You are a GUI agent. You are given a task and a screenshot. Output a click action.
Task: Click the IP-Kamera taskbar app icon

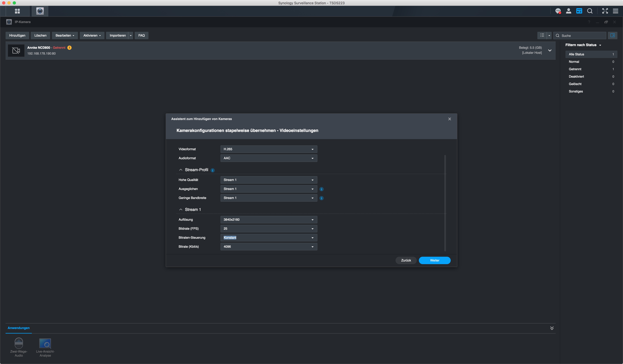(x=40, y=11)
